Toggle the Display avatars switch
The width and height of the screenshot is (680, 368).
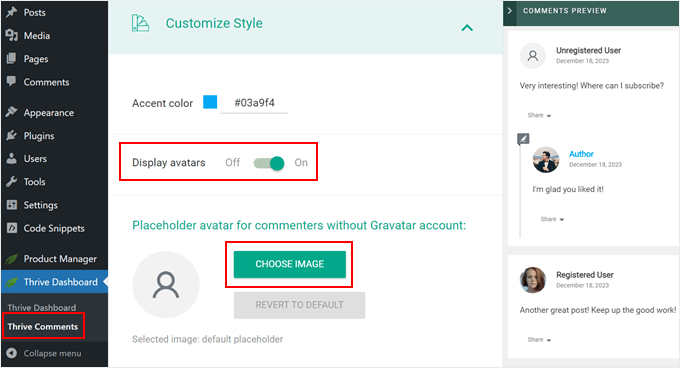(x=269, y=163)
